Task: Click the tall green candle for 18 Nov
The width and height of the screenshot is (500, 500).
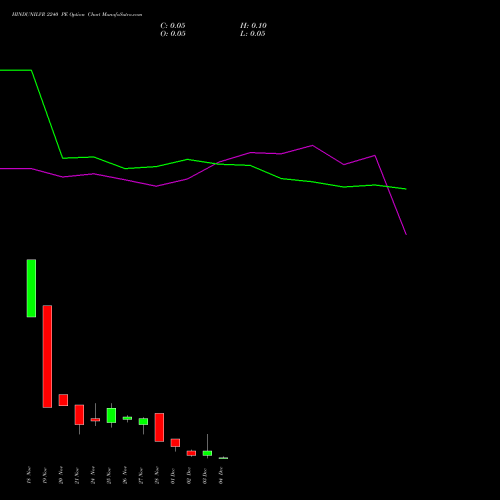Action: [31, 288]
